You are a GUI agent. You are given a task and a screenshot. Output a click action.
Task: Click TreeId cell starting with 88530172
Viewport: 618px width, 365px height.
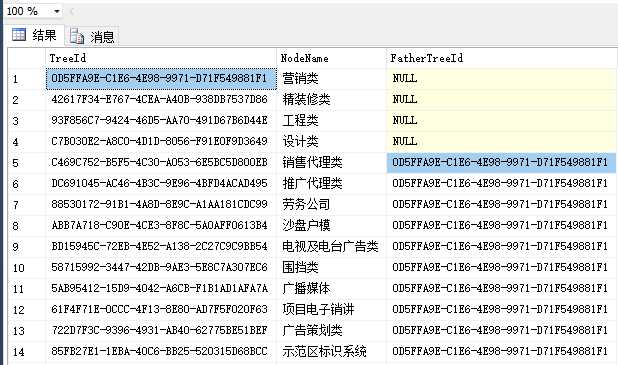pyautogui.click(x=161, y=205)
